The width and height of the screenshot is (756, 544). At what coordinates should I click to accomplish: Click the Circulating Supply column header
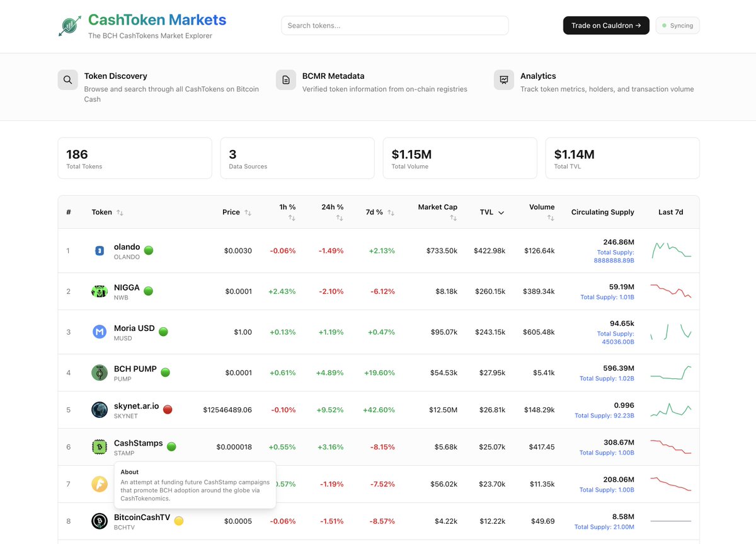(x=603, y=212)
